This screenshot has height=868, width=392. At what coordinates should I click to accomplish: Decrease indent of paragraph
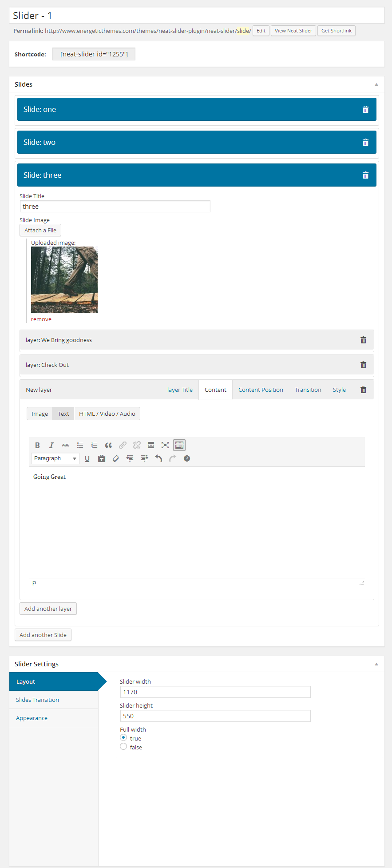[130, 458]
